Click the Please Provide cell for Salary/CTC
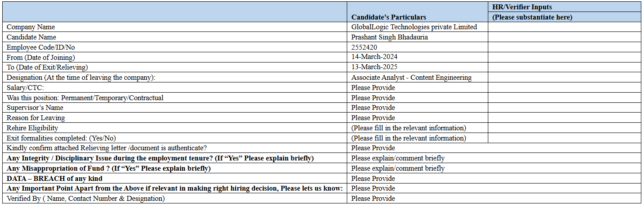The image size is (644, 207). [x=373, y=88]
